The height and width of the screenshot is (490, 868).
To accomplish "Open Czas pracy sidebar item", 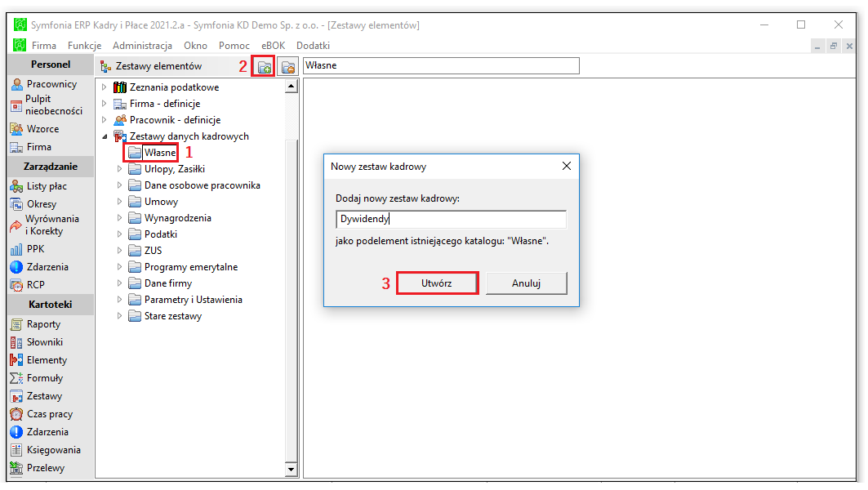I will [42, 414].
